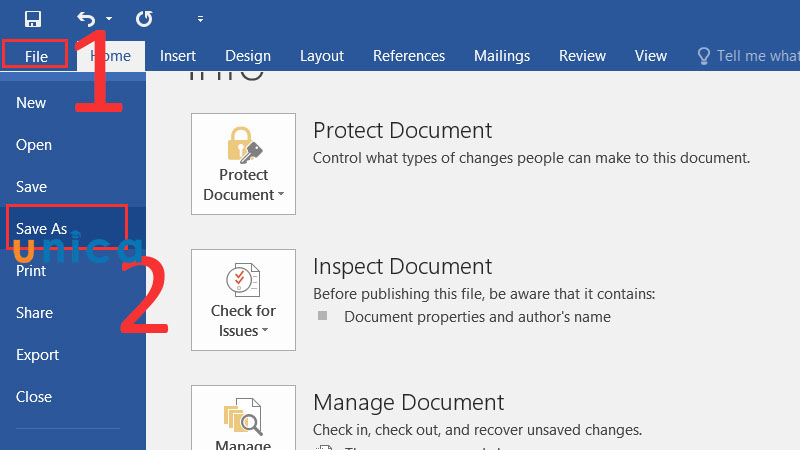Choose Save As in the sidebar

tap(42, 229)
